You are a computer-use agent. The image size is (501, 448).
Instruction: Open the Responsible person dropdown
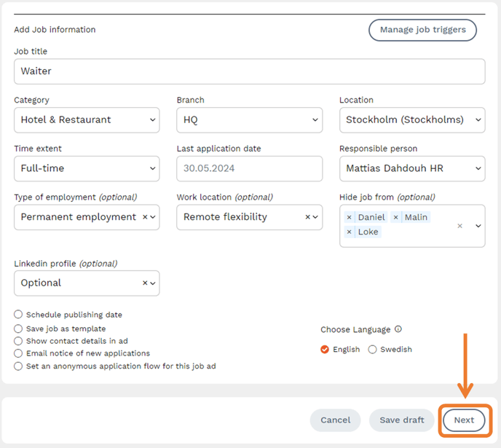pos(412,168)
